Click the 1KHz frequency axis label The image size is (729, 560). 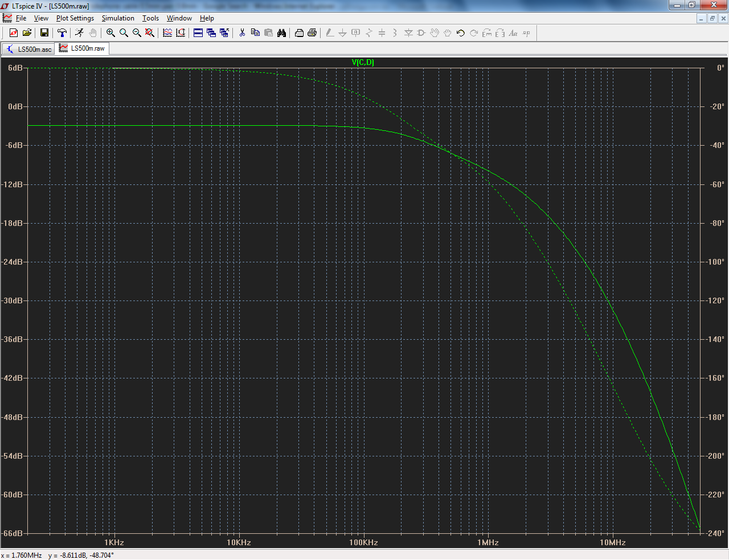(x=114, y=542)
